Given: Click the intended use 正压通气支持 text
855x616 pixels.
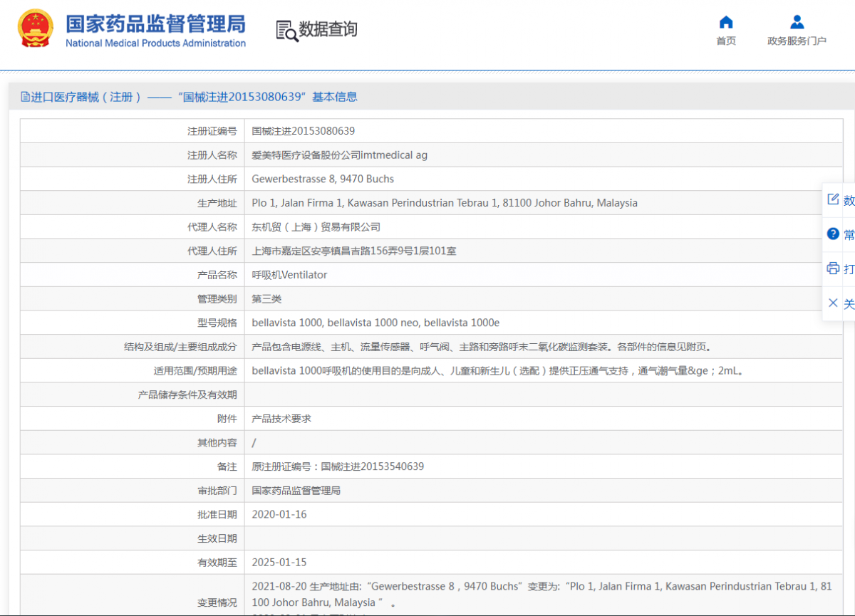Looking at the screenshot, I should pos(498,371).
